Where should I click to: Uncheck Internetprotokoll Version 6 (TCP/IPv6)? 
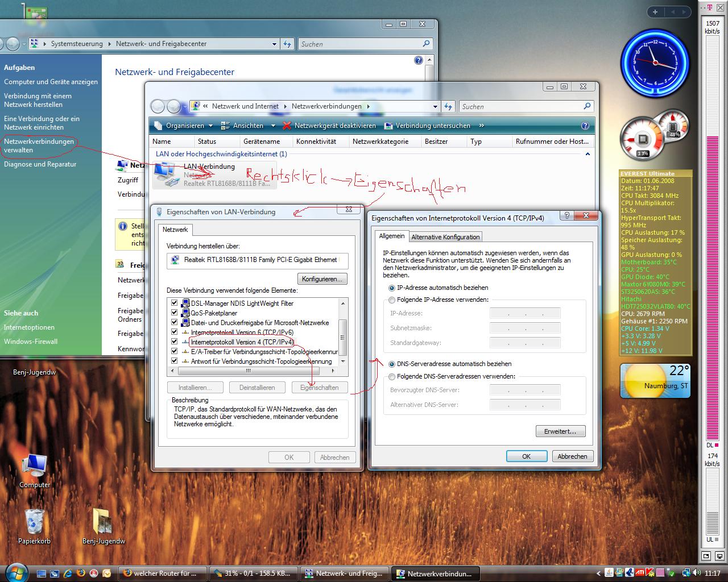175,332
